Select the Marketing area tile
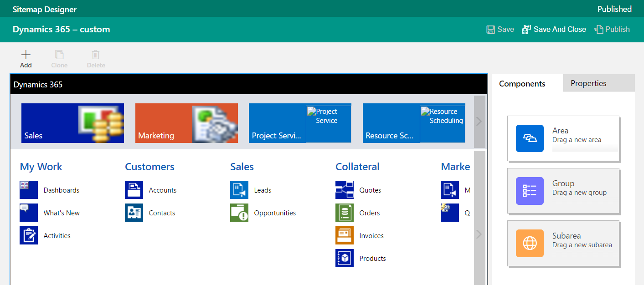This screenshot has height=285, width=644. [186, 123]
